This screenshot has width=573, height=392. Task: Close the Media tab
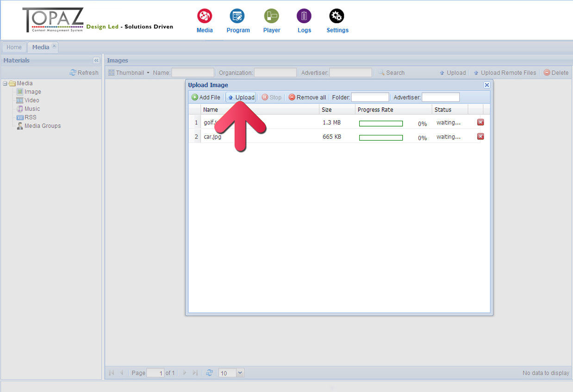pos(54,46)
